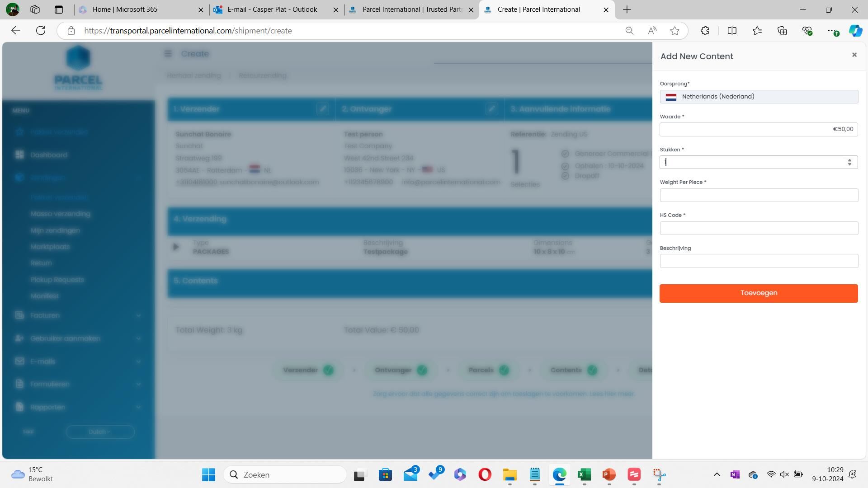Viewport: 868px width, 488px height.
Task: Click the Beschrijving text field
Action: tap(759, 261)
